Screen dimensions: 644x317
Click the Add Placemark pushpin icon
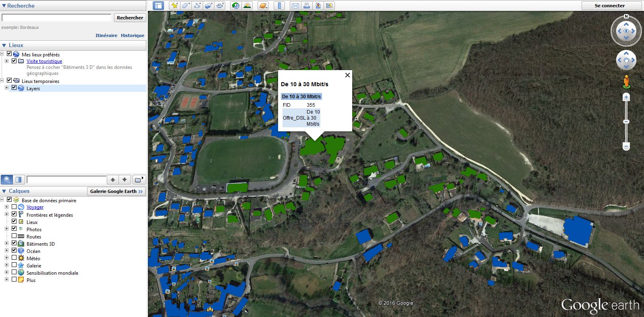coord(175,6)
